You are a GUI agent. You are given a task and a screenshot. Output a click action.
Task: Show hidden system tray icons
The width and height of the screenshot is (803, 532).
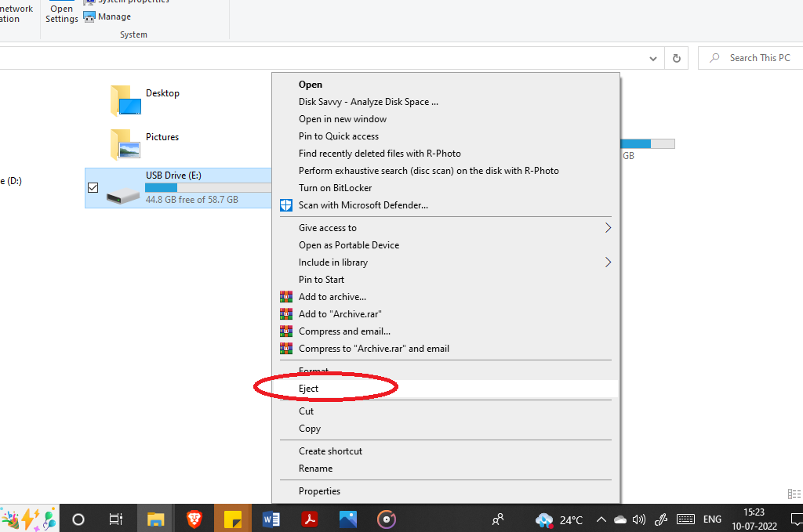point(601,519)
